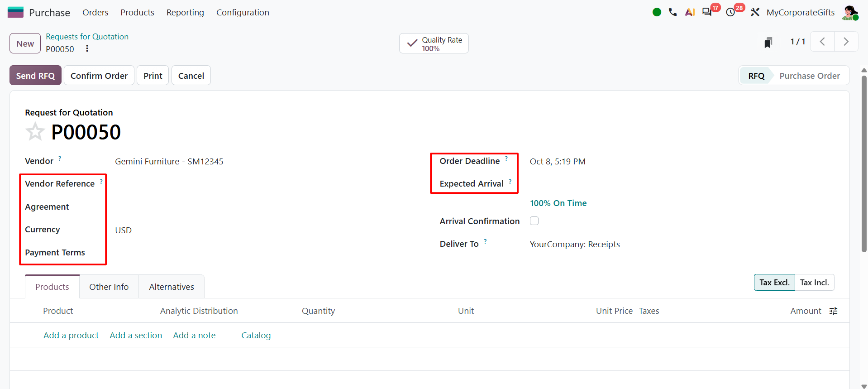This screenshot has width=868, height=389.
Task: Select the Tax Incl. toggle option
Action: point(814,282)
